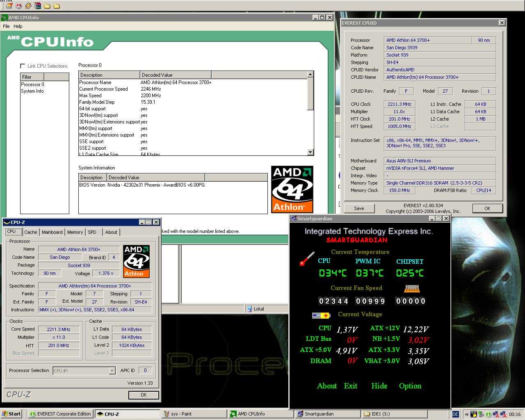The height and width of the screenshot is (420, 525).
Task: Click the first disconnected network tray icon
Action: [x=496, y=414]
